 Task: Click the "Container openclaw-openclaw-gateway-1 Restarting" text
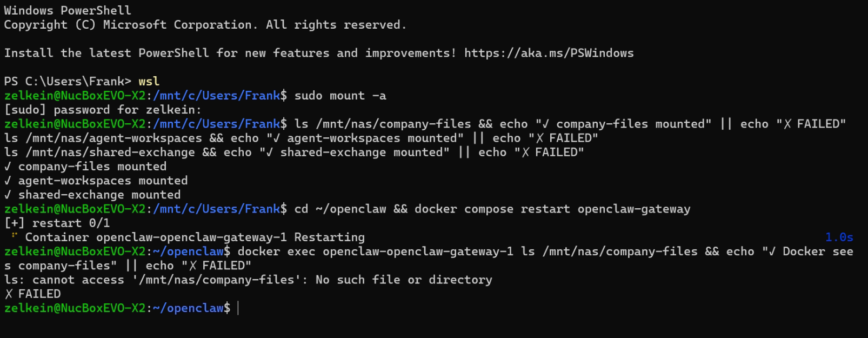pyautogui.click(x=195, y=237)
